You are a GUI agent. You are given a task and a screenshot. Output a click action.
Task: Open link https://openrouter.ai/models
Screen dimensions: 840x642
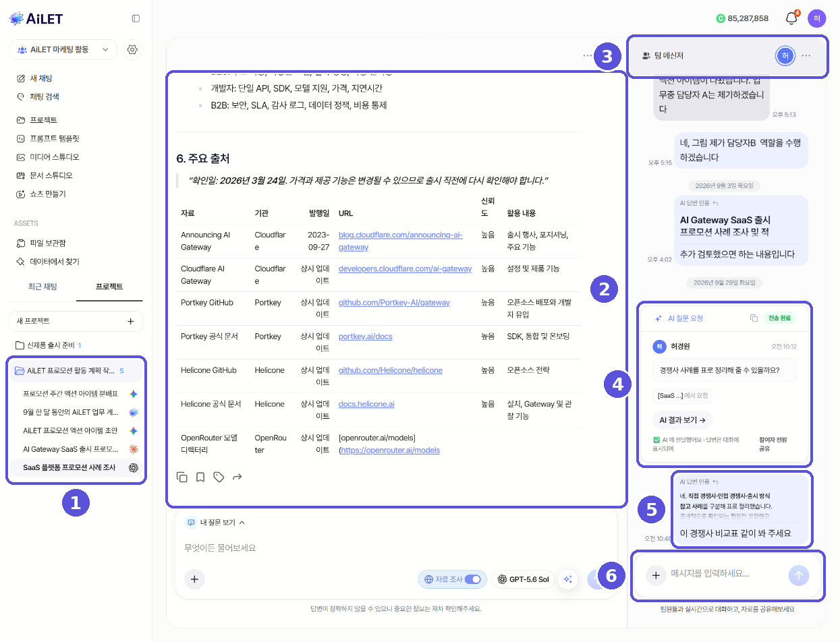391,450
